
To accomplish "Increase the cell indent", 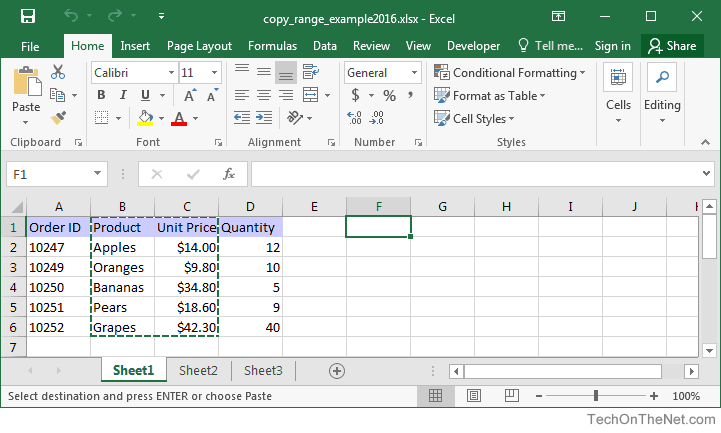I will pos(264,118).
